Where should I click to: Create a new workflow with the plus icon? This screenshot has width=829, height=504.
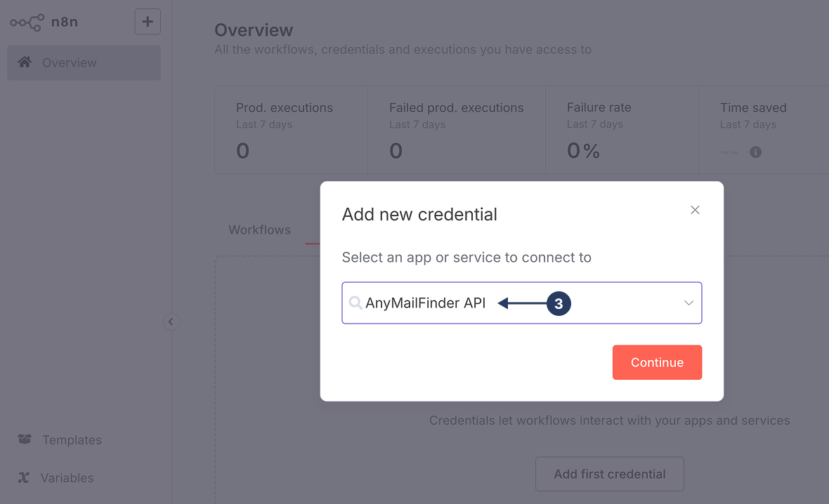tap(147, 21)
